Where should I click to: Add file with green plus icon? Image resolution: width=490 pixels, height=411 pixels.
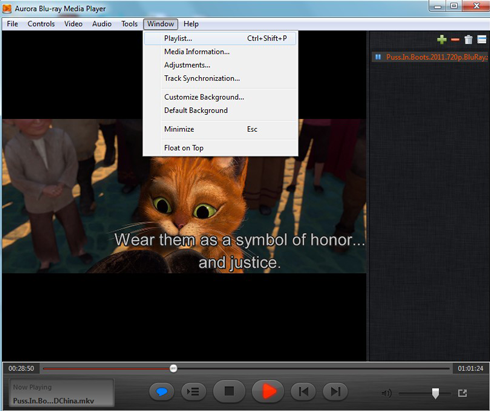pos(442,40)
